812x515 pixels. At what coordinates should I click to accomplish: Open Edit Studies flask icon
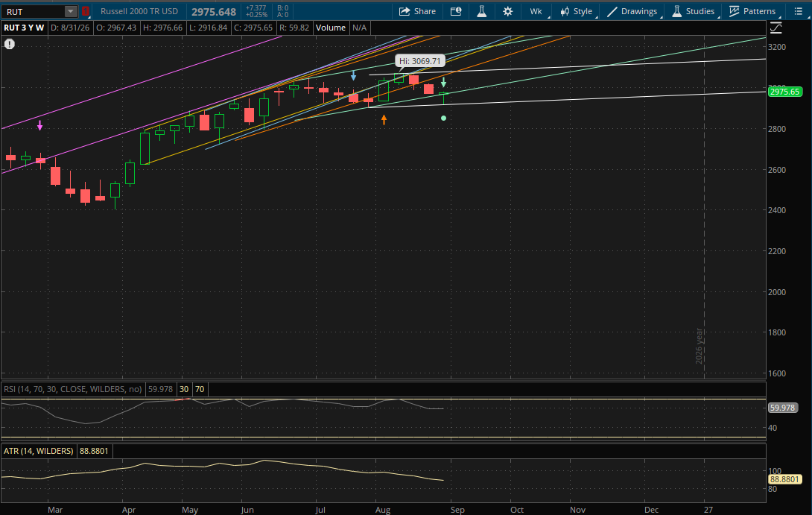481,11
